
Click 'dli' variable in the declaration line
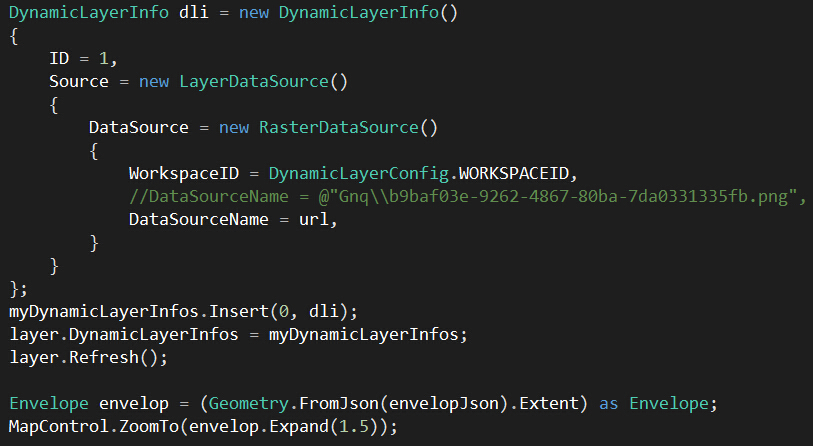[x=193, y=12]
